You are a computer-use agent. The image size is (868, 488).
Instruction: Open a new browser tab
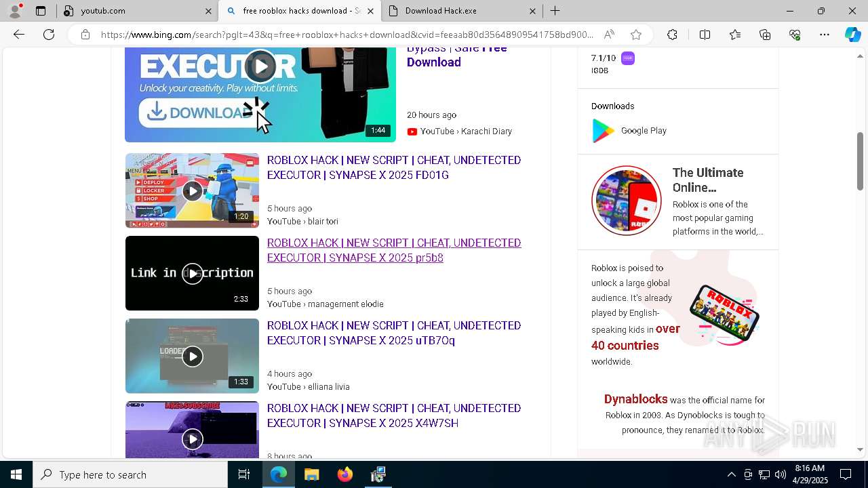pos(555,11)
